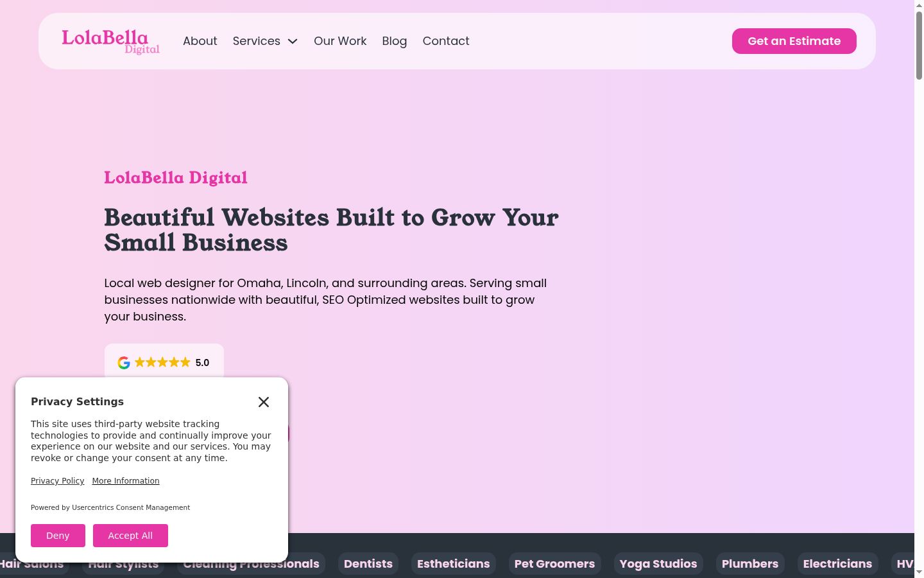The width and height of the screenshot is (924, 578).
Task: Open the More Information link
Action: coord(126,481)
